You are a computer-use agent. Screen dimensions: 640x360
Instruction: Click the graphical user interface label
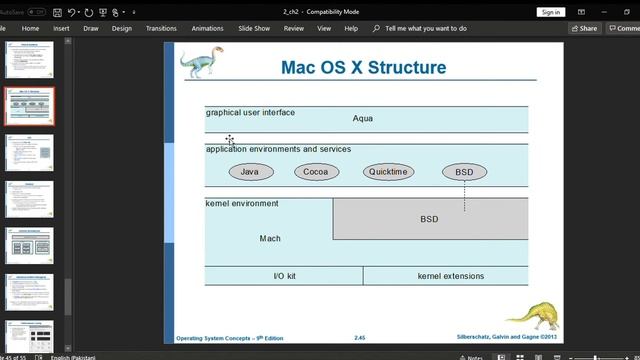tap(250, 112)
